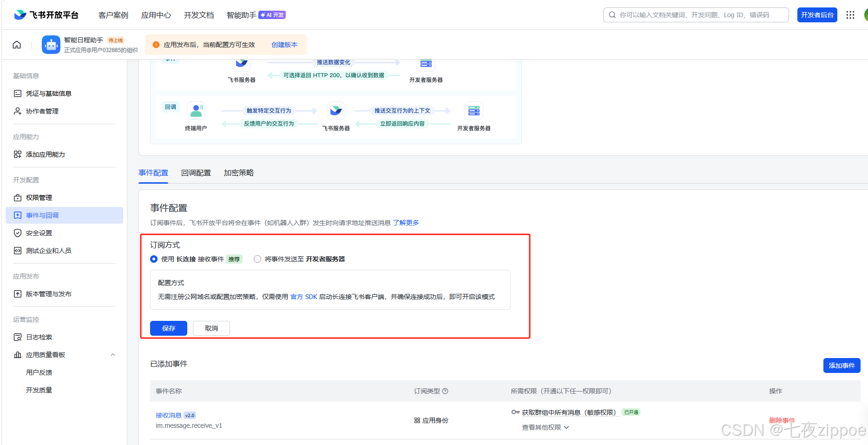Click the 应用质量看板 bar chart icon
The image size is (868, 445).
18,355
